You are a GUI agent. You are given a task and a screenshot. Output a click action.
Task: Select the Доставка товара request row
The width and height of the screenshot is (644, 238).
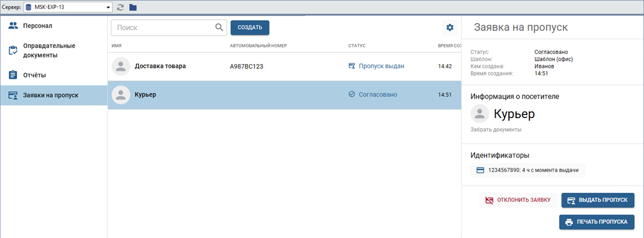point(285,66)
